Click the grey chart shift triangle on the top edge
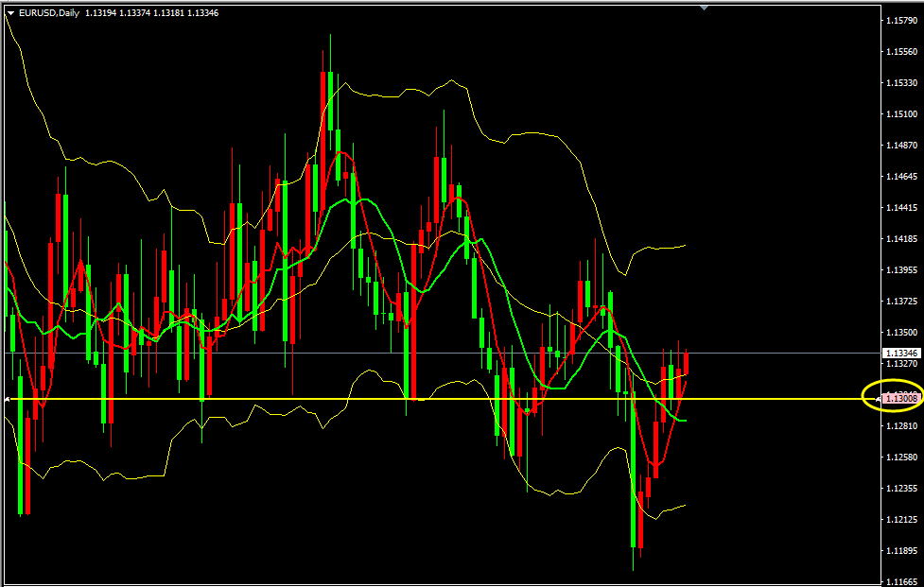This screenshot has width=924, height=587. coord(704,8)
